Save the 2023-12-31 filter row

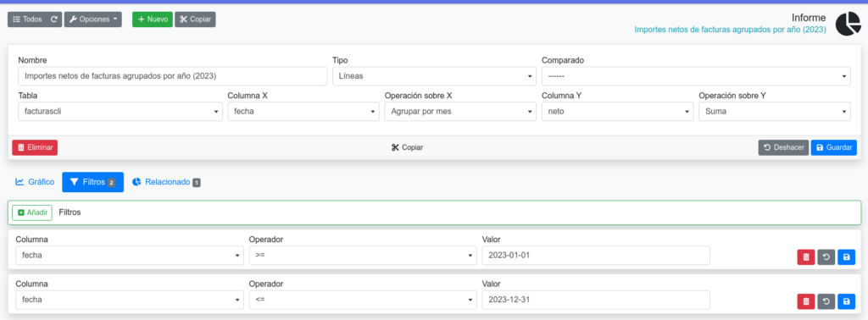[847, 301]
